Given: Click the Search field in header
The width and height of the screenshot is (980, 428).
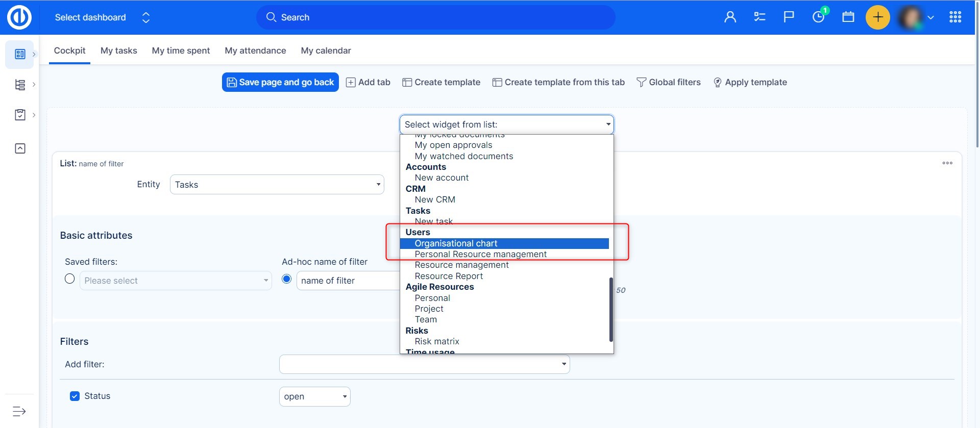Looking at the screenshot, I should click(x=435, y=17).
